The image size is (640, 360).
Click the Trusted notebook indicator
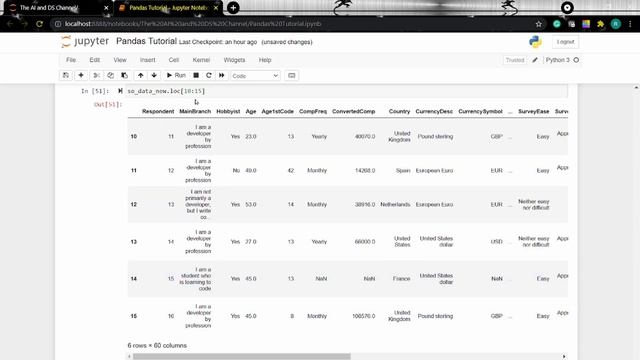515,60
